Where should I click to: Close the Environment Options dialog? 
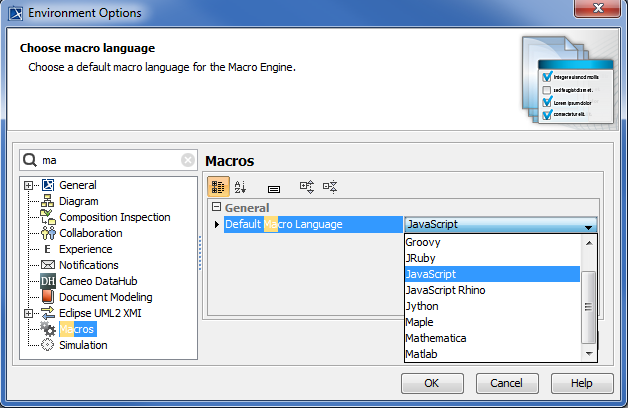[x=598, y=8]
